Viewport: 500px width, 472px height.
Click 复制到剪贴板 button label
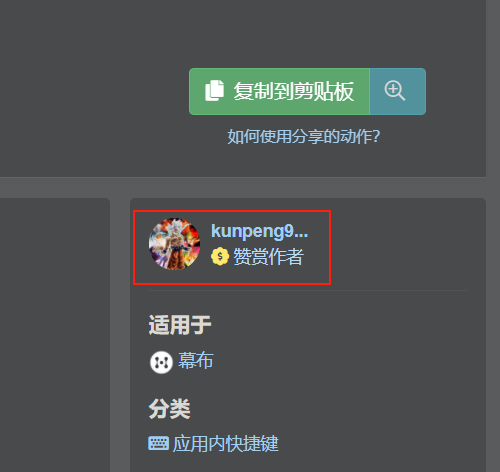(294, 91)
